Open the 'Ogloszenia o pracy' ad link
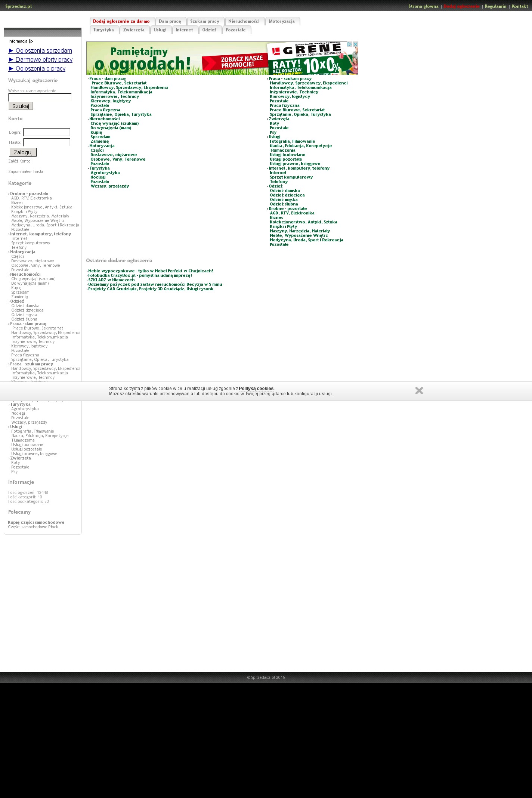The image size is (532, 798). (37, 69)
